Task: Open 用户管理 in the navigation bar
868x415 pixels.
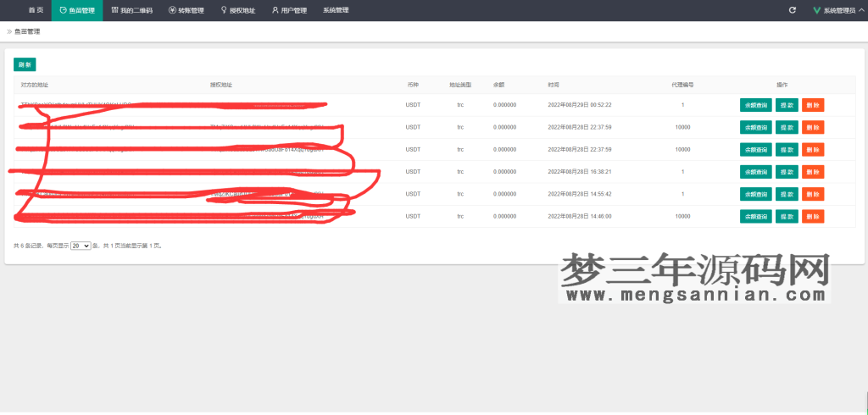Action: pyautogui.click(x=289, y=10)
